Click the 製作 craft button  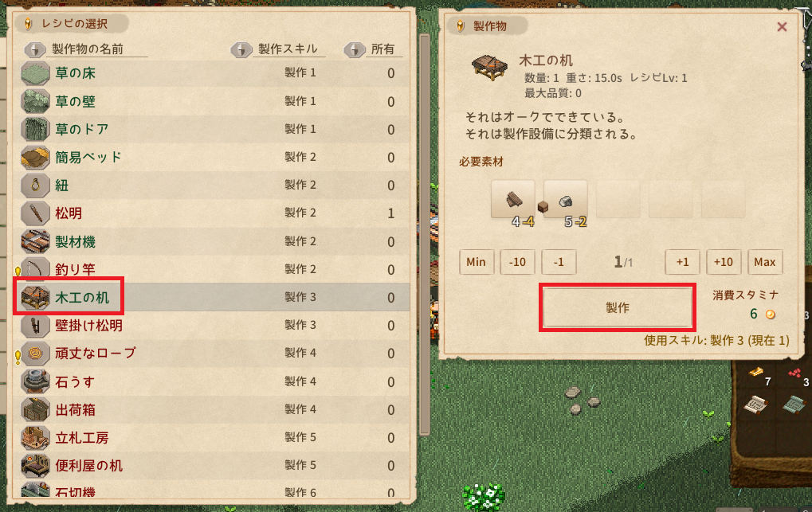pos(618,307)
